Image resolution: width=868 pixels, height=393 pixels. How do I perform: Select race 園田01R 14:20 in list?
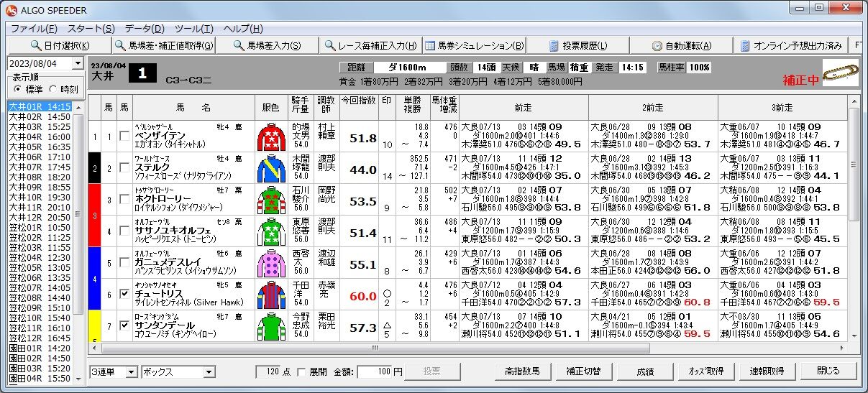click(40, 348)
